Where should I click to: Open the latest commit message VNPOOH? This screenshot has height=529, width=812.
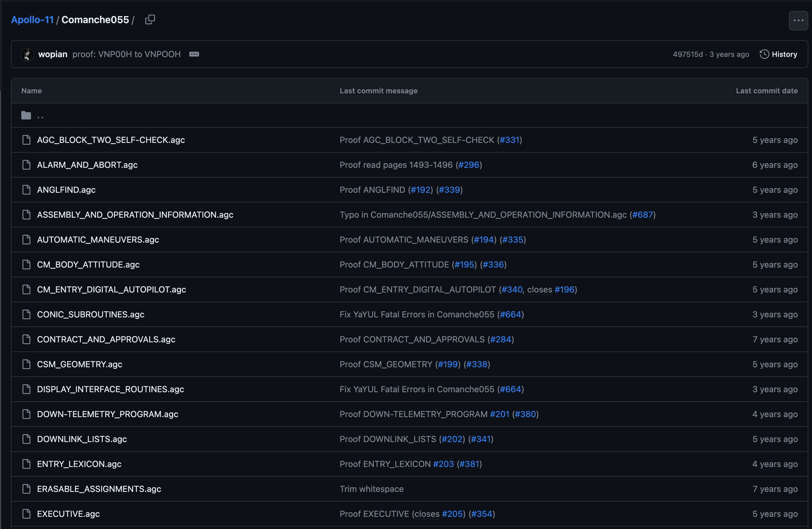[127, 54]
